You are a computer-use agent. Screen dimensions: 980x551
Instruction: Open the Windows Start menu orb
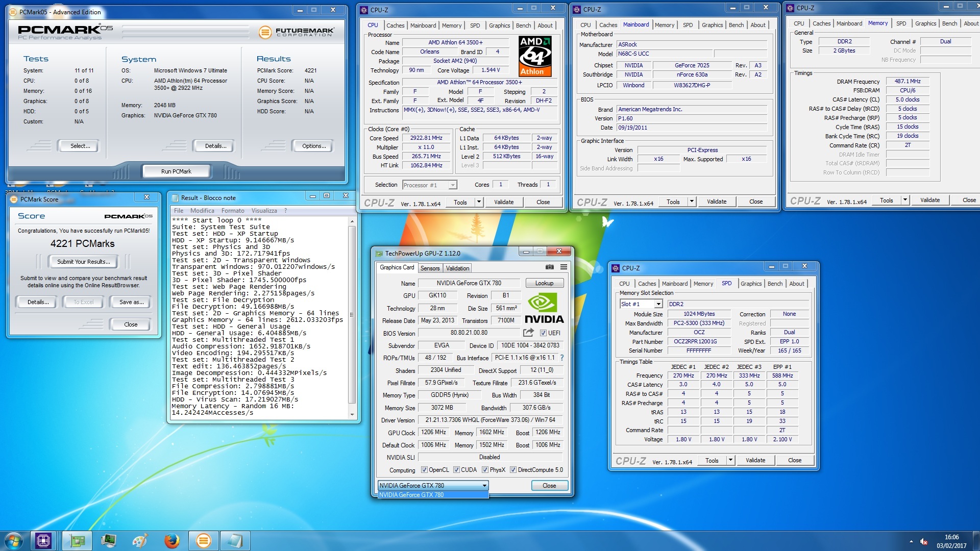click(x=13, y=541)
